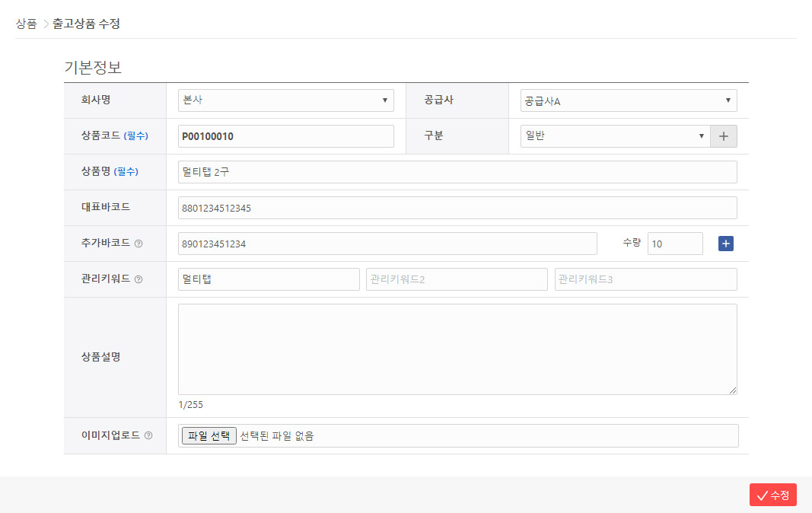Open the 회사명 dropdown showing 본사
This screenshot has height=513, width=812.
(286, 100)
